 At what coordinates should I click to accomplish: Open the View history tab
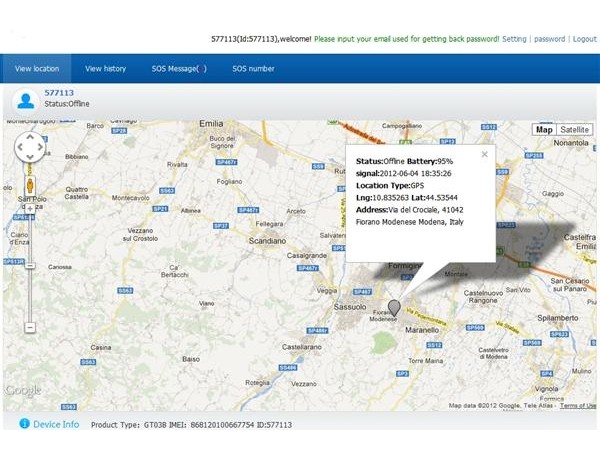(x=105, y=69)
